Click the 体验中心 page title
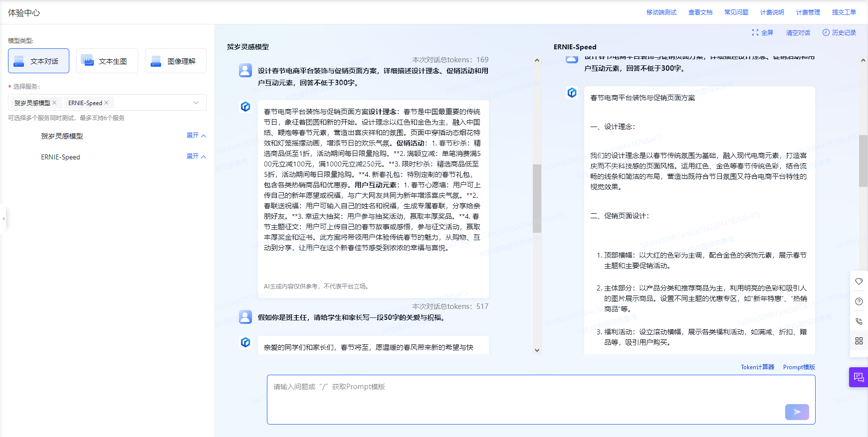Screen dimensions: 868x437 pyautogui.click(x=24, y=13)
